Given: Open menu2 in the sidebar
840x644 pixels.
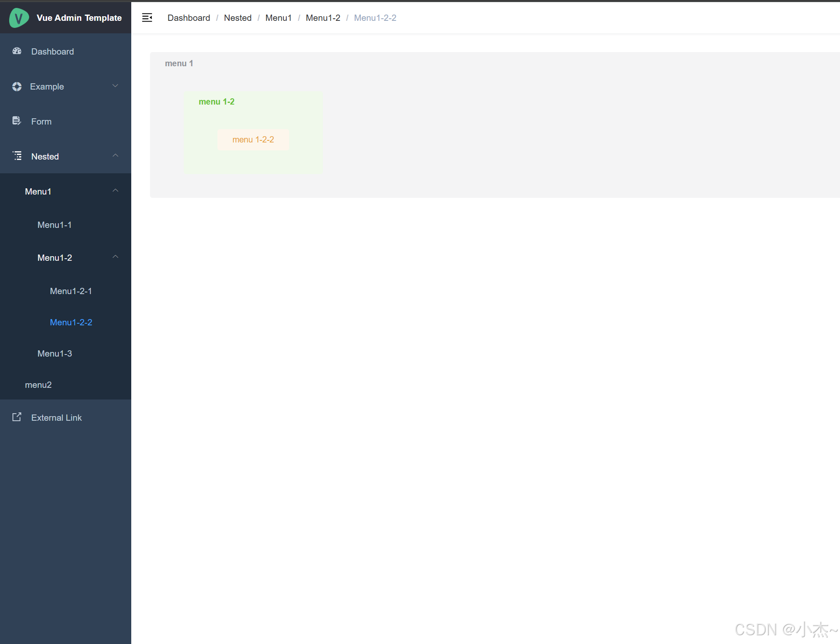Looking at the screenshot, I should coord(38,385).
